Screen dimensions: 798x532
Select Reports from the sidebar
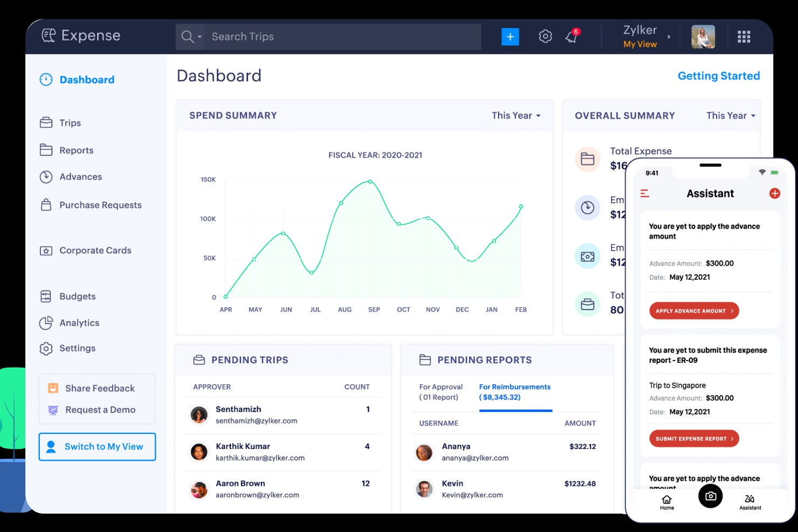76,150
